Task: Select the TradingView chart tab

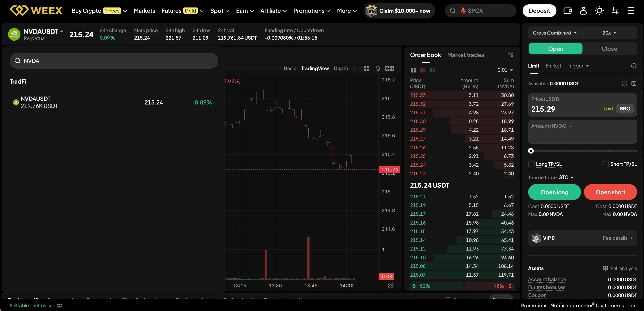Action: pos(315,68)
